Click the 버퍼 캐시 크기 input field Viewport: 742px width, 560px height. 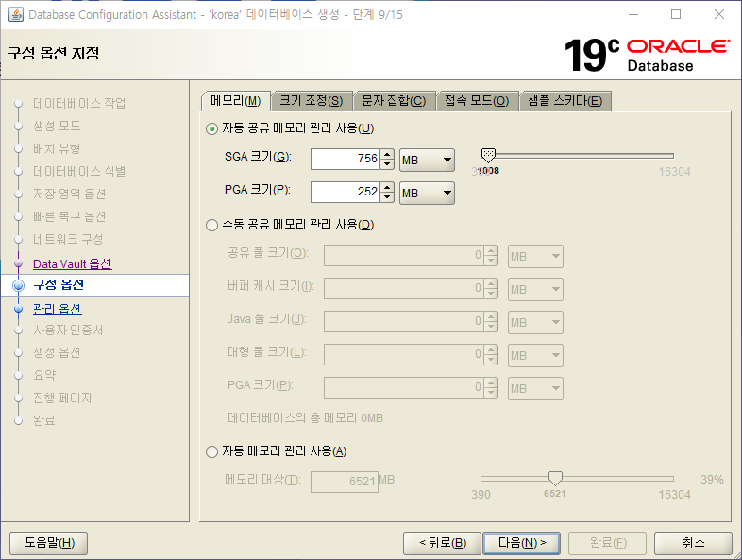click(x=404, y=289)
